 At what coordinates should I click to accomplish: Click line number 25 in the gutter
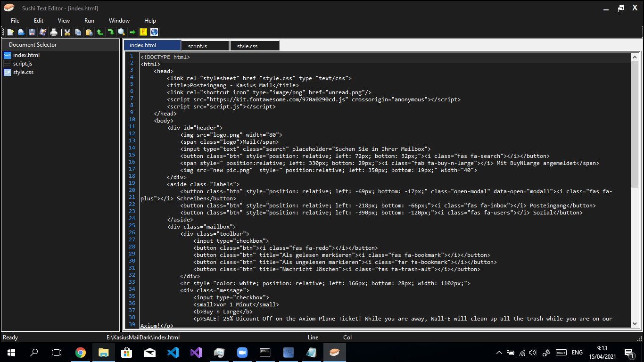pos(132,225)
